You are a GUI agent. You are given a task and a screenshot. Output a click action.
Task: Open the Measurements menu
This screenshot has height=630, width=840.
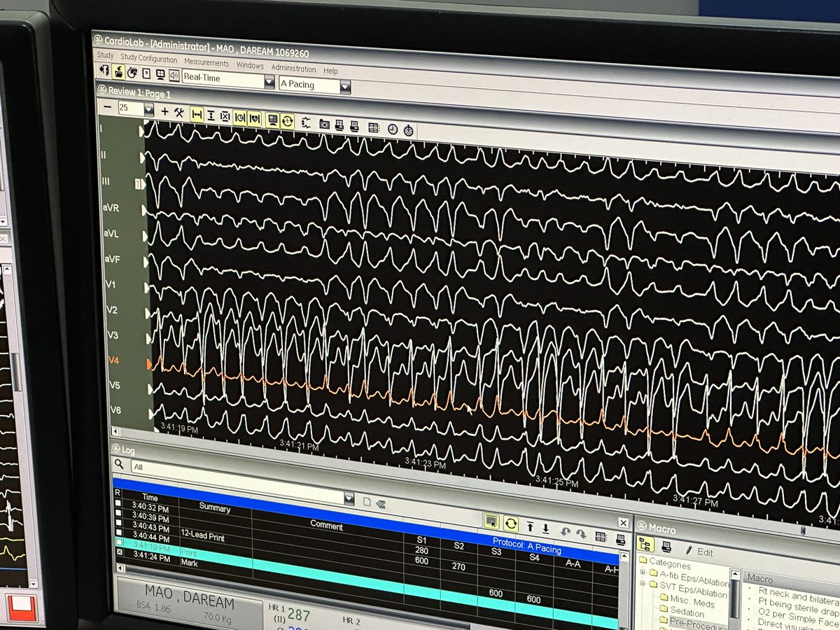206,63
